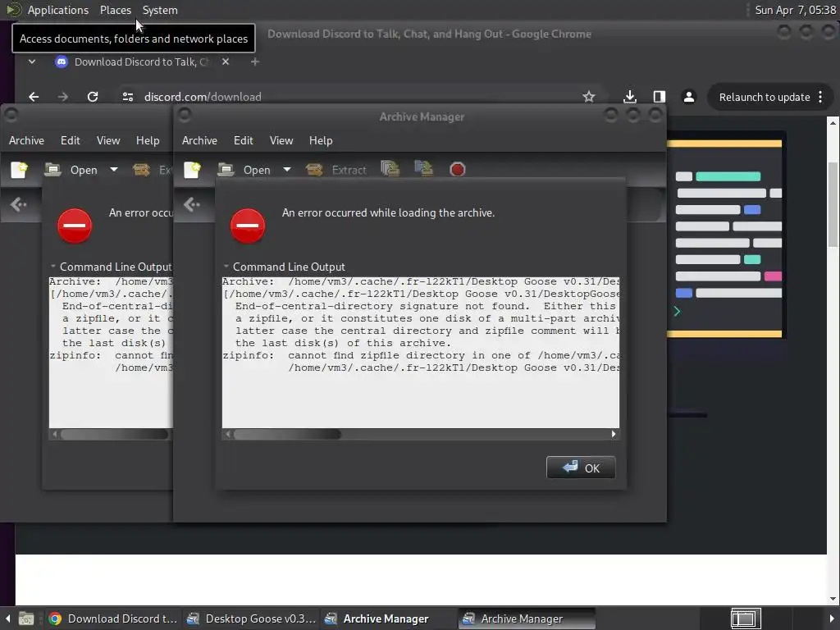Screen dimensions: 840x630
Task: Click the site information icon in address bar
Action: 127,97
